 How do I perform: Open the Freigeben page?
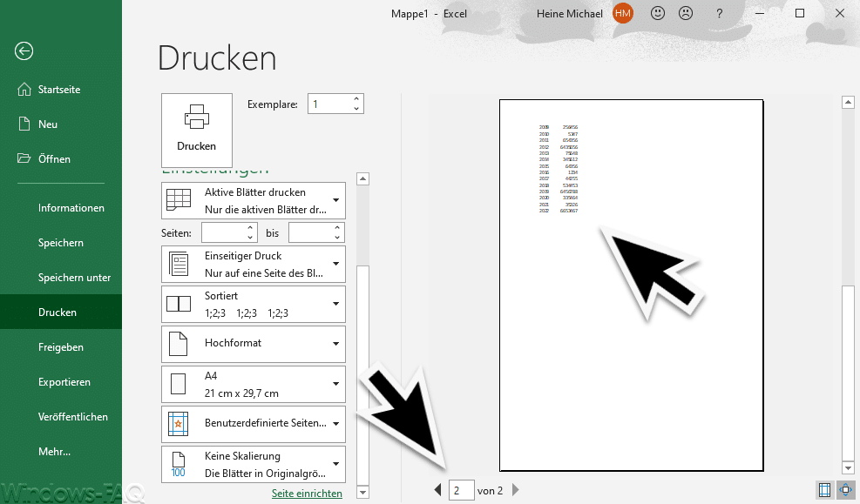tap(61, 346)
